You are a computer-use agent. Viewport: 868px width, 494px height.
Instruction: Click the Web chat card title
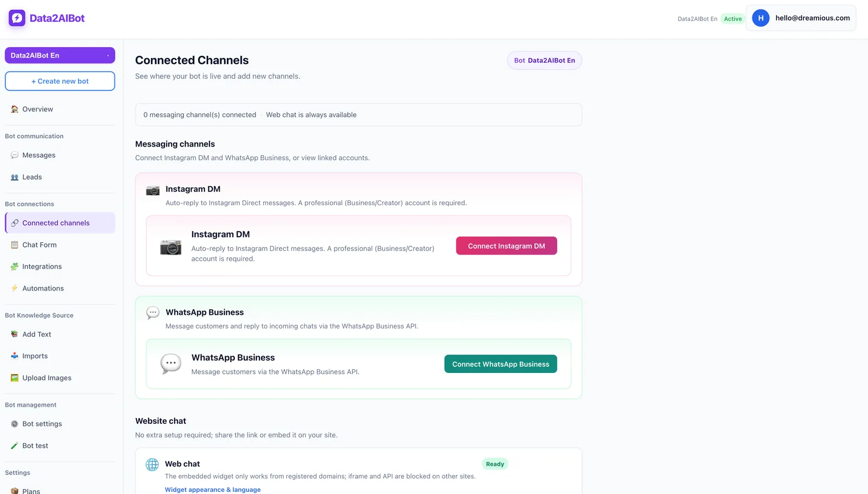click(x=182, y=464)
